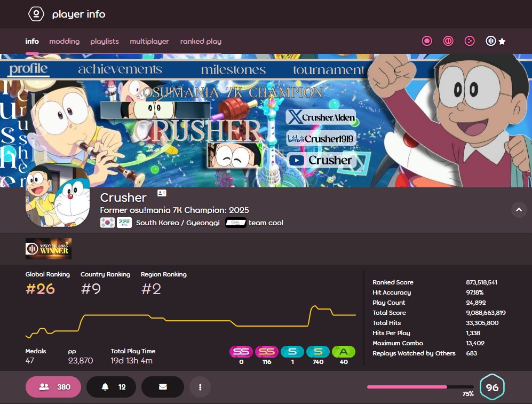Screen dimensions: 532x404
Task: Select tournament in the banner
Action: coord(328,69)
